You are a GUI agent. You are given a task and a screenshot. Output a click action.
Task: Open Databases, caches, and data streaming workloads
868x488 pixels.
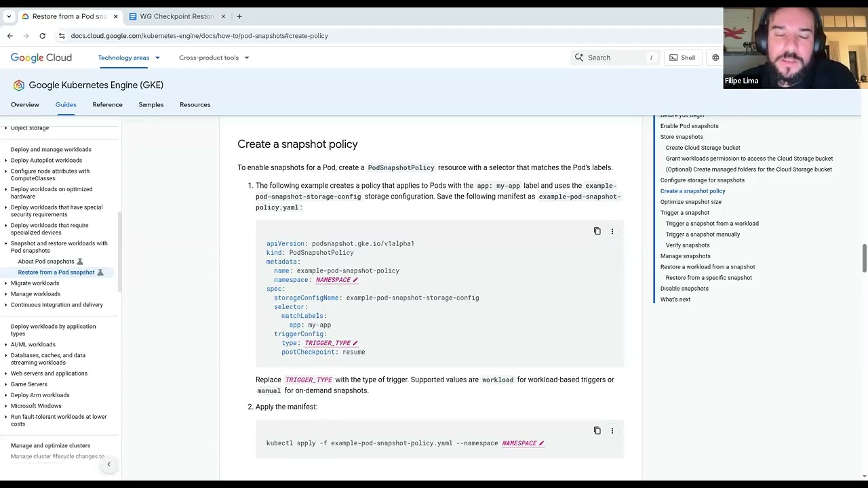tap(48, 359)
